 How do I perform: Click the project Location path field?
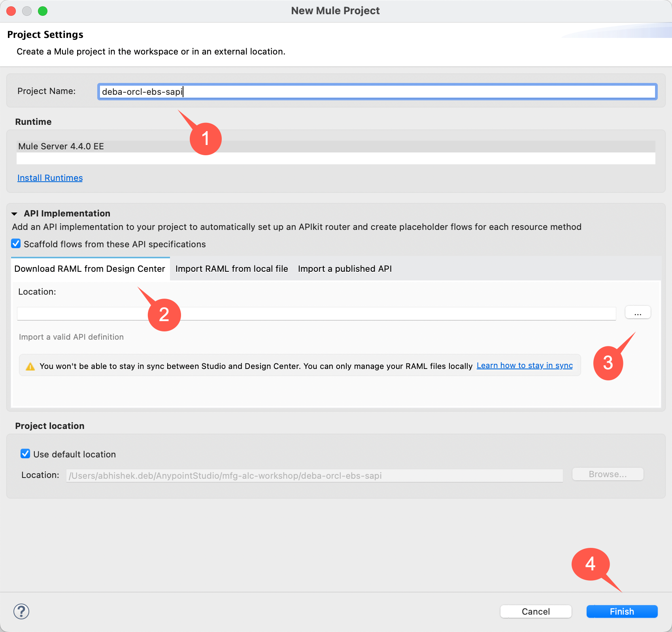point(315,476)
